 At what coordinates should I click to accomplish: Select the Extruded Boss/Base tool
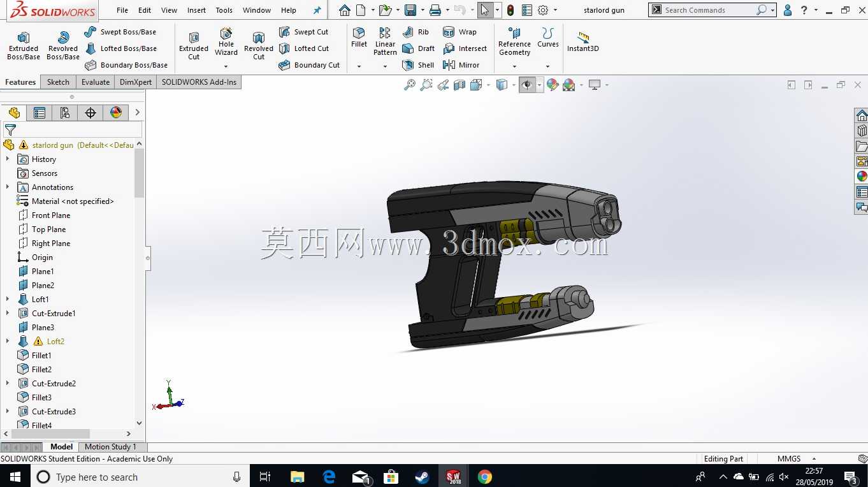coord(24,46)
